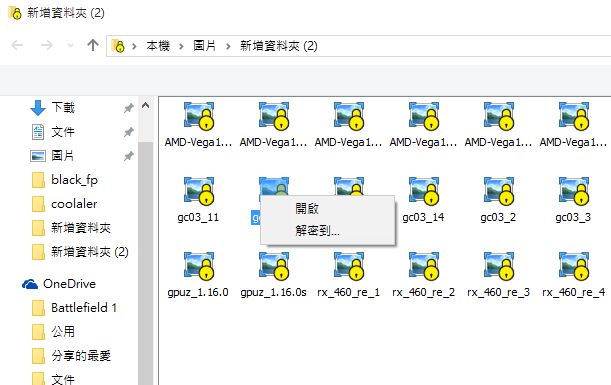The image size is (611, 385).
Task: Click the gc03_14 file name label
Action: point(423,217)
